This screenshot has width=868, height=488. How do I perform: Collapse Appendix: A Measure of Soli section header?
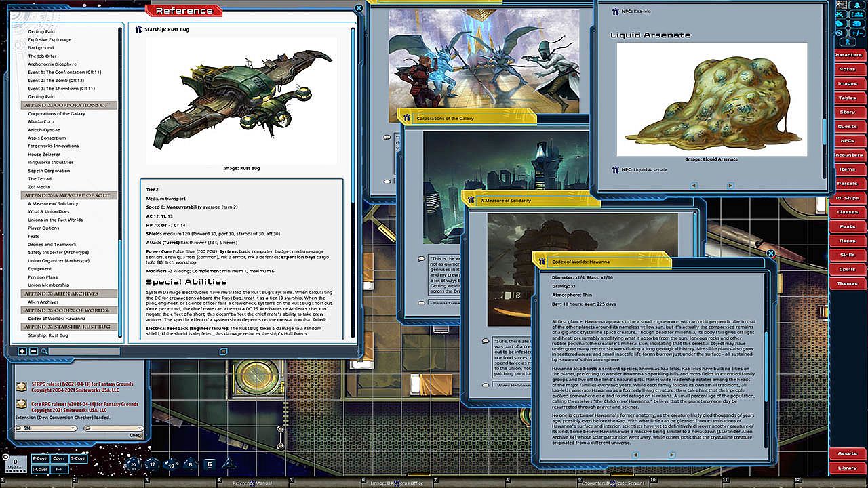tap(69, 195)
